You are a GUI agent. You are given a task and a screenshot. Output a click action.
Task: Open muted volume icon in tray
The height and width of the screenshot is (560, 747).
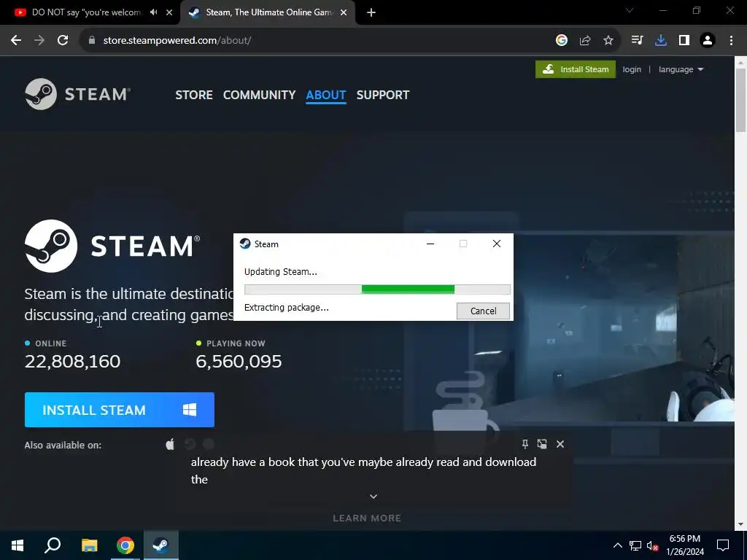(653, 545)
